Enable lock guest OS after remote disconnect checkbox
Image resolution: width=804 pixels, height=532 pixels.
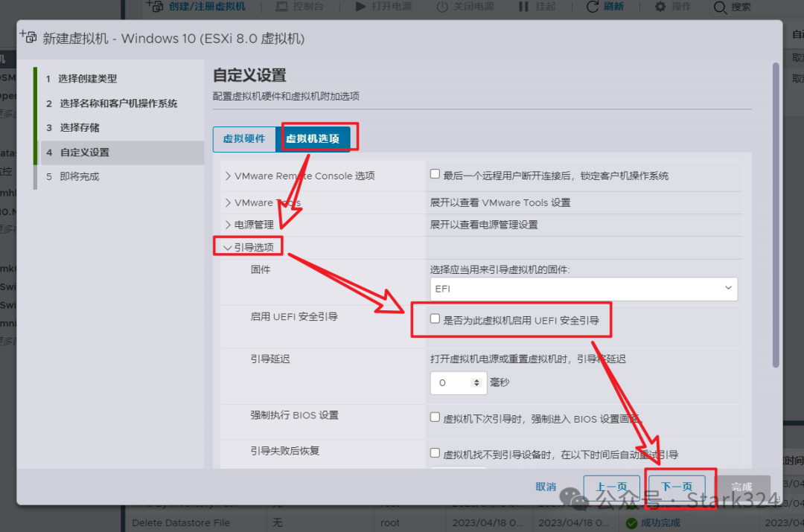(x=435, y=174)
